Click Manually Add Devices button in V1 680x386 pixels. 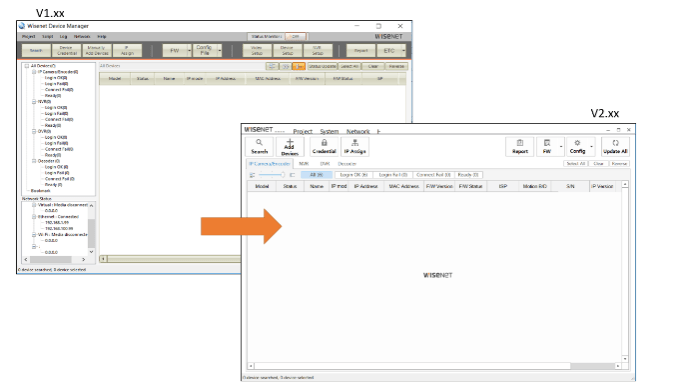(97, 51)
